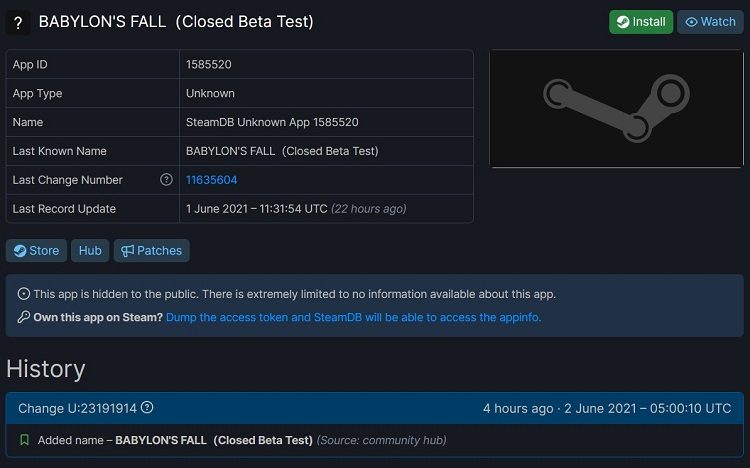This screenshot has height=468, width=750.
Task: Click the green bookmark icon in History
Action: 24,440
